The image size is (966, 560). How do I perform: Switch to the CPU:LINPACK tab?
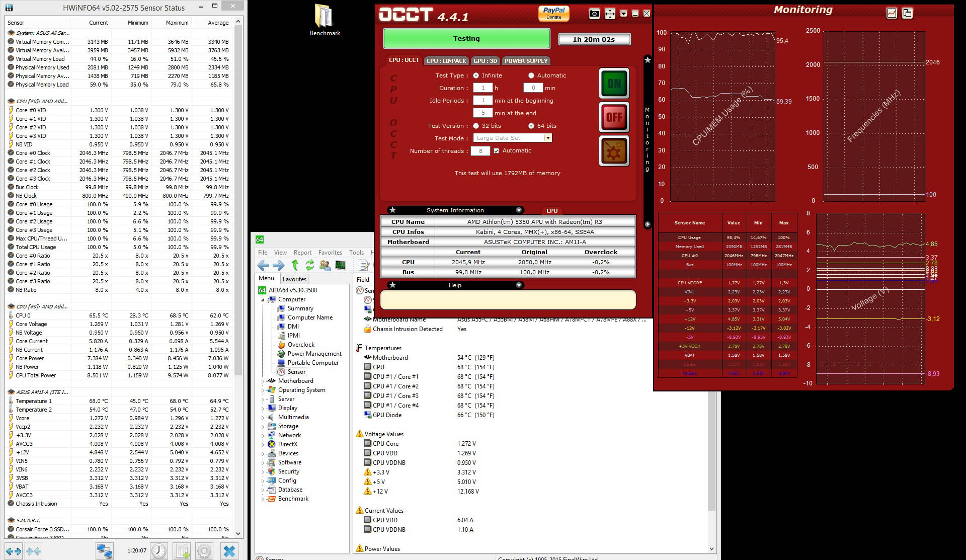[446, 61]
